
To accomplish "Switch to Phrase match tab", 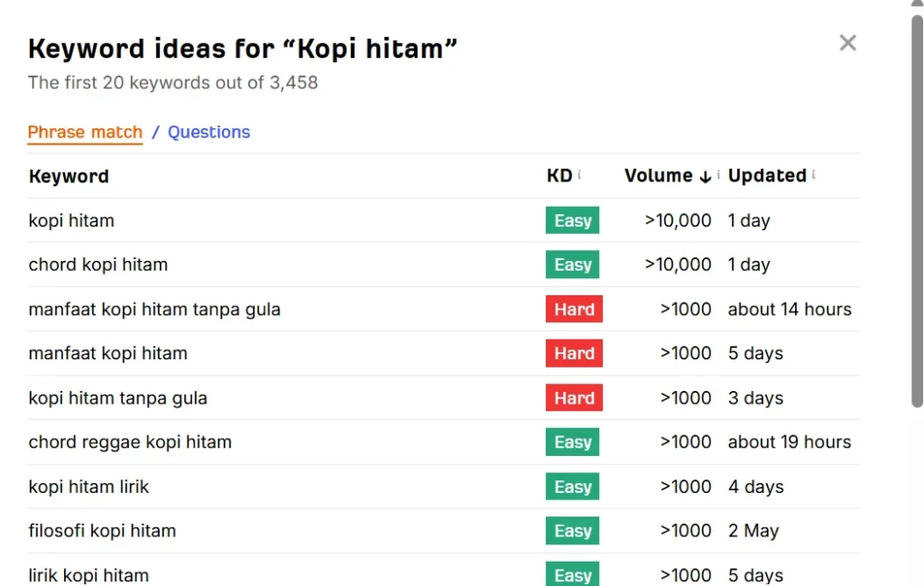I will click(85, 132).
